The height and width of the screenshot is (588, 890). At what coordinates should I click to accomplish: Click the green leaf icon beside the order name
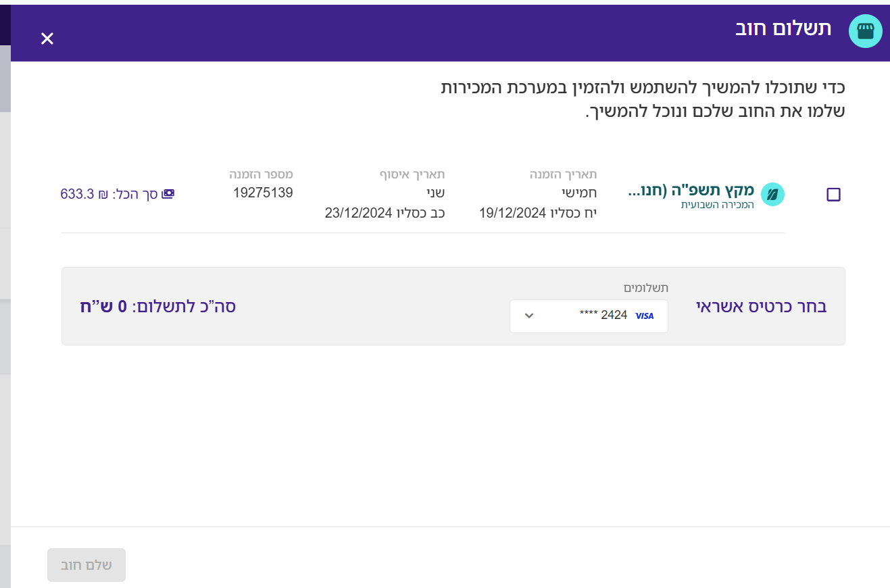click(772, 195)
